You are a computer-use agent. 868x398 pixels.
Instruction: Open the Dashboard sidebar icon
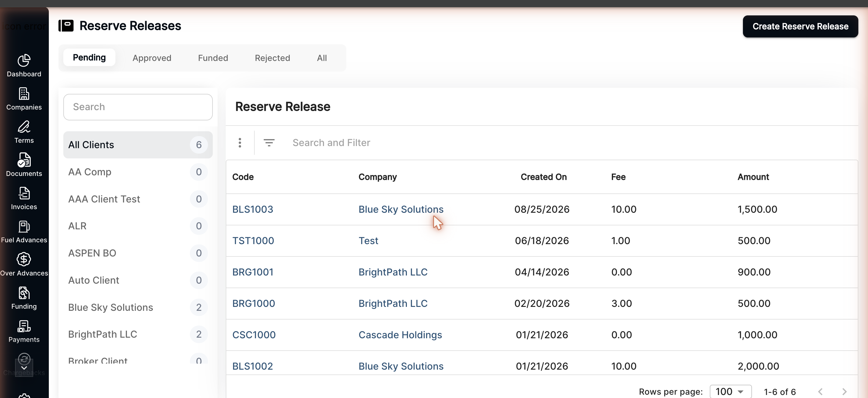click(x=24, y=61)
